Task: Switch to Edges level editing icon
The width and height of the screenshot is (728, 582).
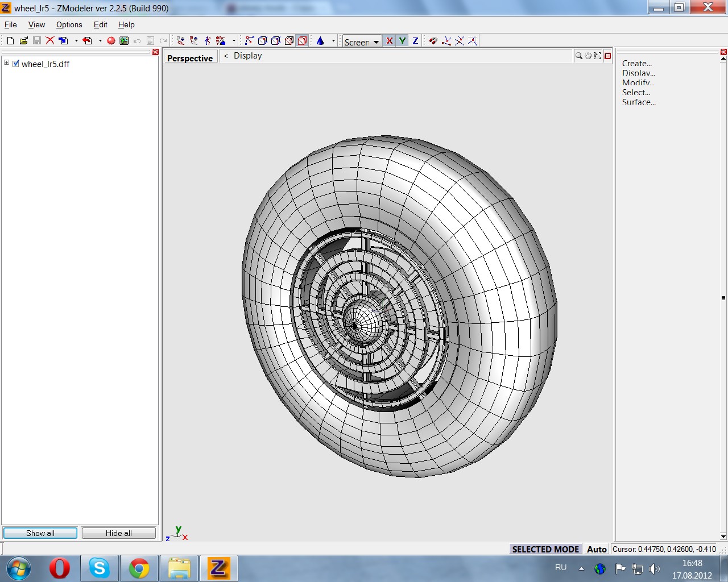Action: (262, 41)
